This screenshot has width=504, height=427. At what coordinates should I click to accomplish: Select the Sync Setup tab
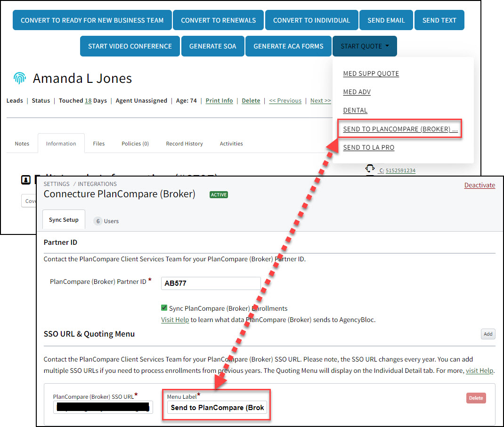64,220
